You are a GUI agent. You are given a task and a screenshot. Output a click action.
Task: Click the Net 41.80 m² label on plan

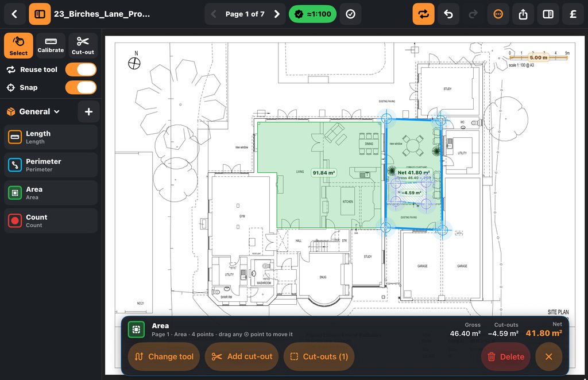pos(413,173)
